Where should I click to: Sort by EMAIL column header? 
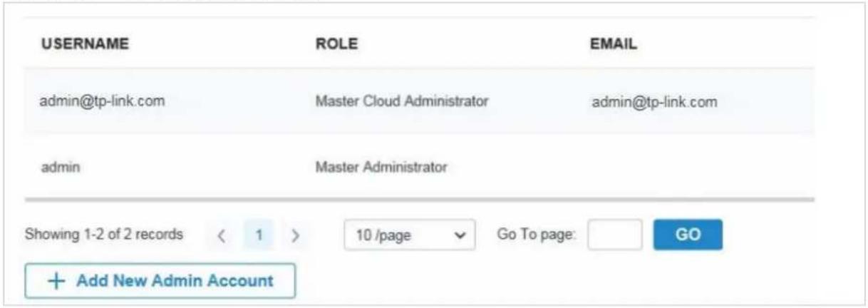pyautogui.click(x=613, y=43)
